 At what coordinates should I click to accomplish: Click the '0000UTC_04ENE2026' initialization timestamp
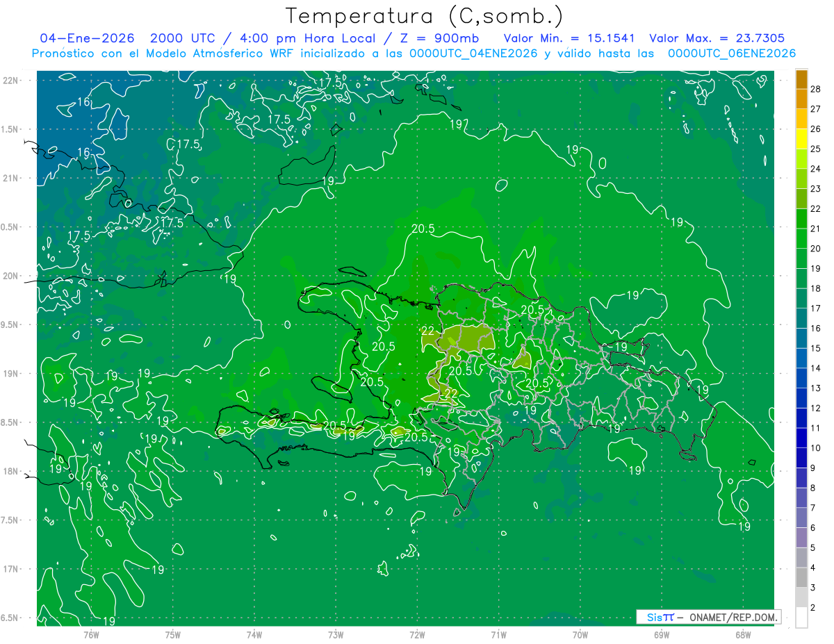[473, 53]
